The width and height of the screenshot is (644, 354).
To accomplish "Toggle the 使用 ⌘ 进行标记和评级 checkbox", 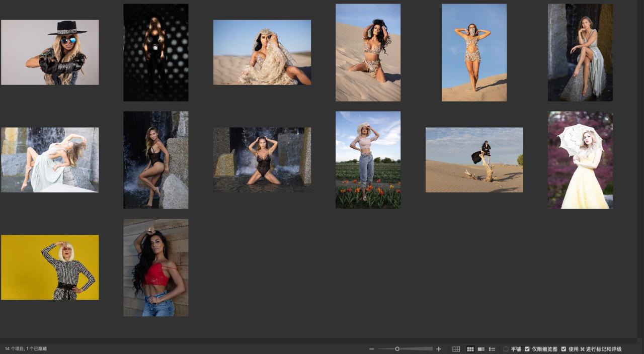I will click(563, 349).
